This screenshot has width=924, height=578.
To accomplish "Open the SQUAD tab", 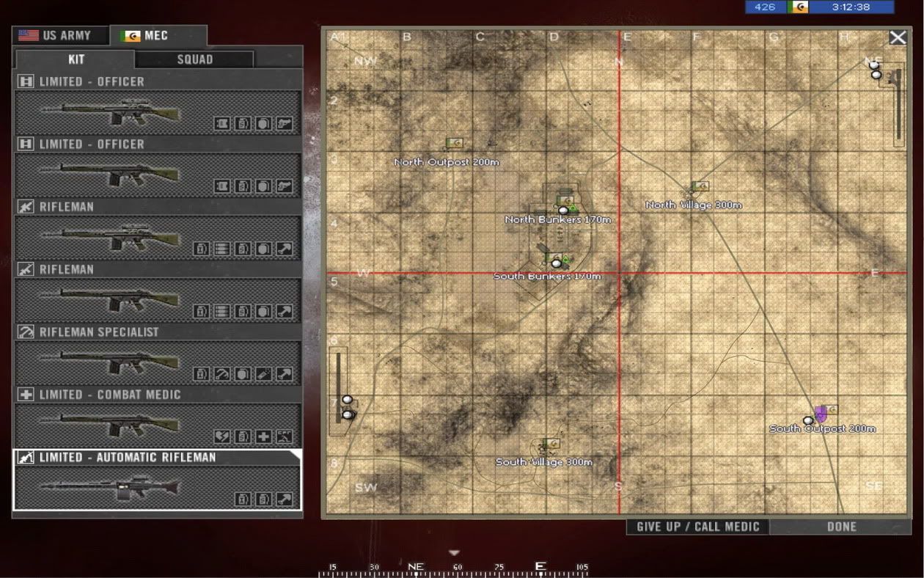I will coord(194,59).
